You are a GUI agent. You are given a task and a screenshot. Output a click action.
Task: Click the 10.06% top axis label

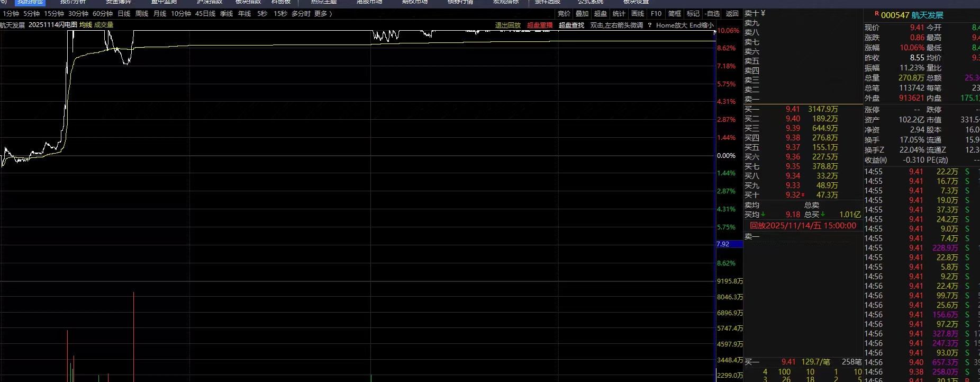pos(728,31)
